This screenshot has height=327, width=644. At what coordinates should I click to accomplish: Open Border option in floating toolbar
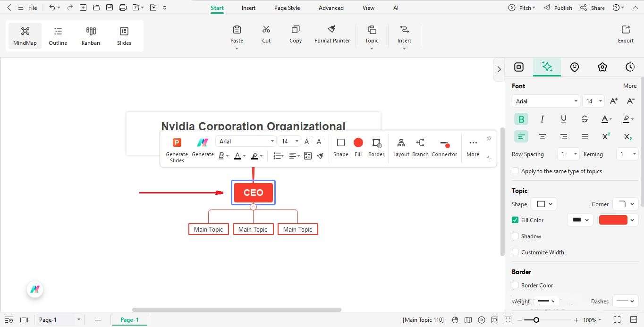(x=376, y=147)
